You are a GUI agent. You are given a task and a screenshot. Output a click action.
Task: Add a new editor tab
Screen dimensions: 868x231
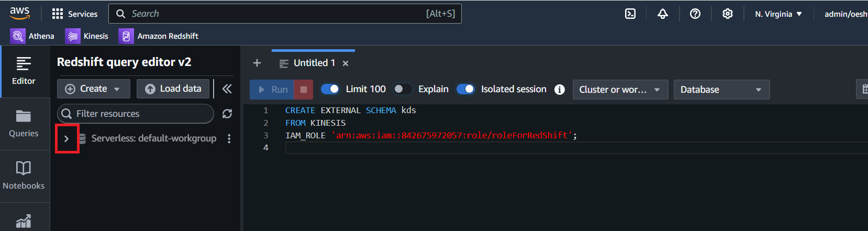pyautogui.click(x=257, y=63)
